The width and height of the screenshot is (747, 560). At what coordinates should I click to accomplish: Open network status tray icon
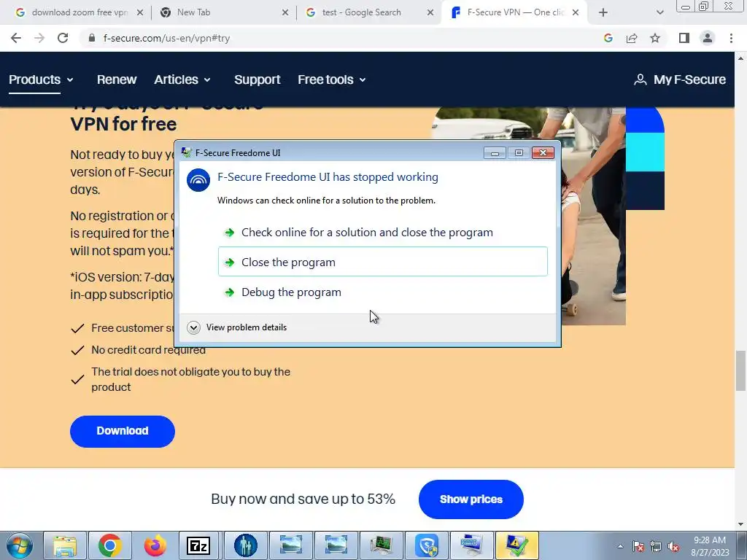click(656, 546)
